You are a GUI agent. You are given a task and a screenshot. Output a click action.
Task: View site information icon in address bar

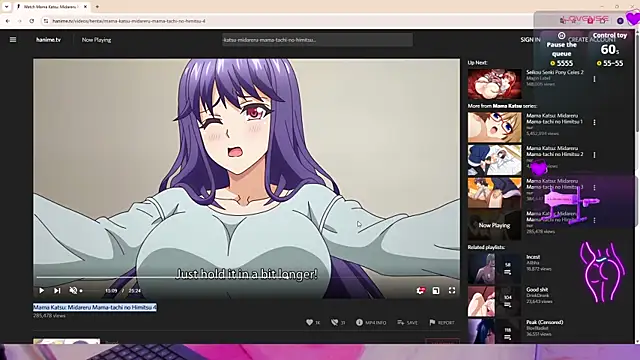pyautogui.click(x=46, y=21)
